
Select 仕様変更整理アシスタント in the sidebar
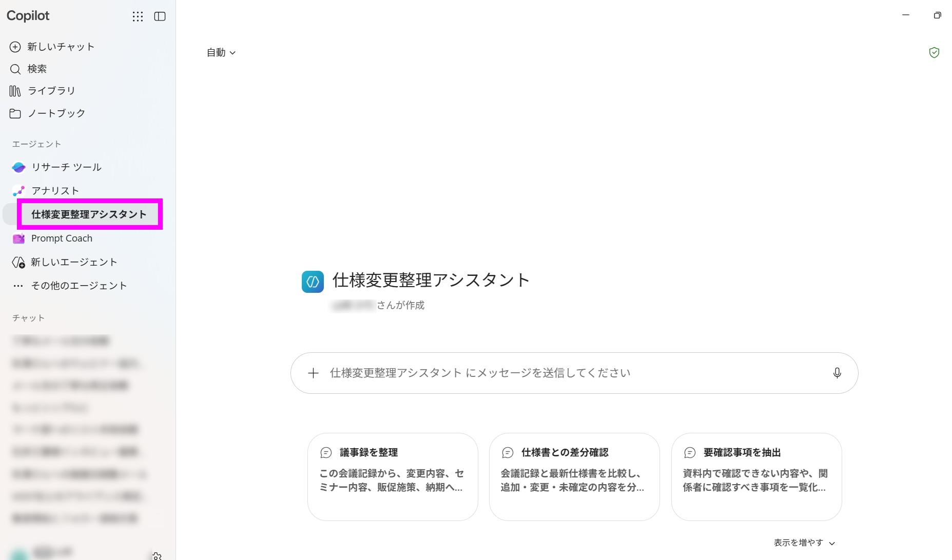point(89,214)
